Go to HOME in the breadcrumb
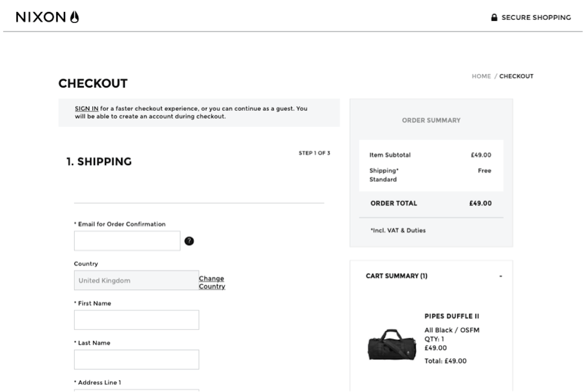586x392 pixels. pos(481,76)
